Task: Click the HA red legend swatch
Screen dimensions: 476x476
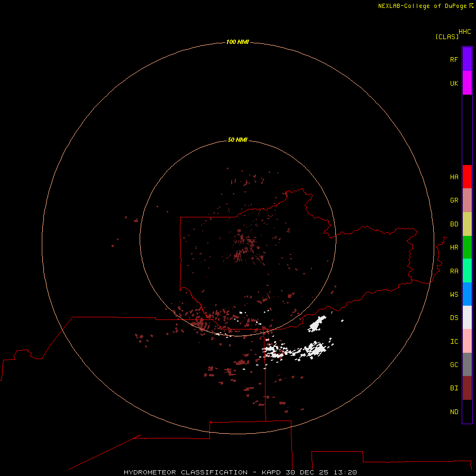Action: [x=467, y=177]
